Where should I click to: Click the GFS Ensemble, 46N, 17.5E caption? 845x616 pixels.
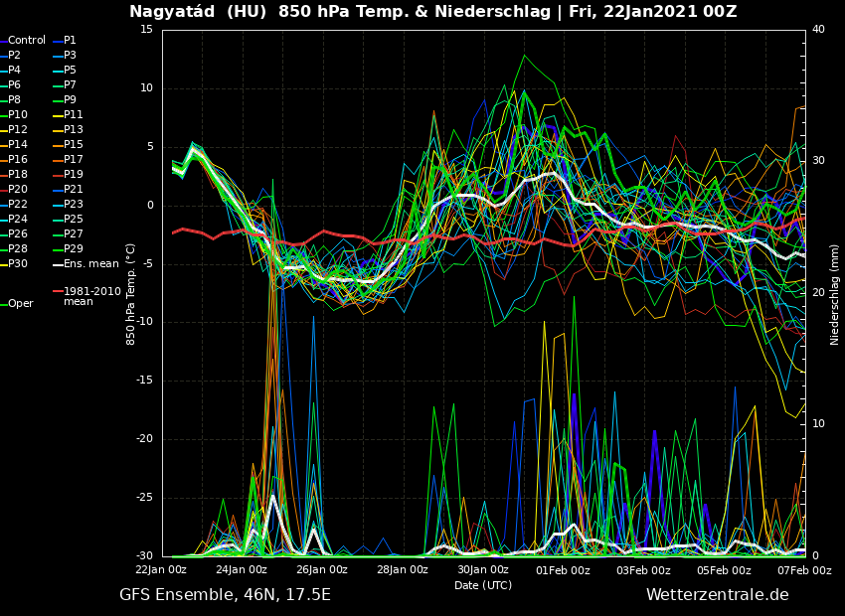click(225, 595)
